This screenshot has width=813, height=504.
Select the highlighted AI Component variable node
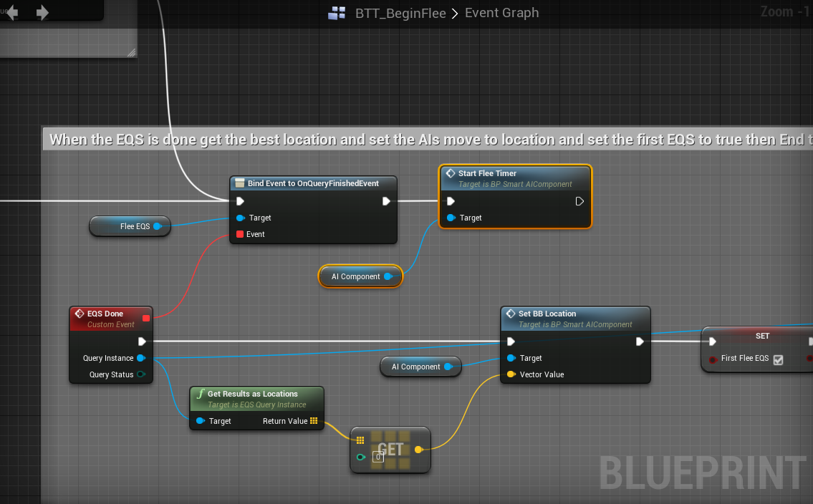[360, 276]
